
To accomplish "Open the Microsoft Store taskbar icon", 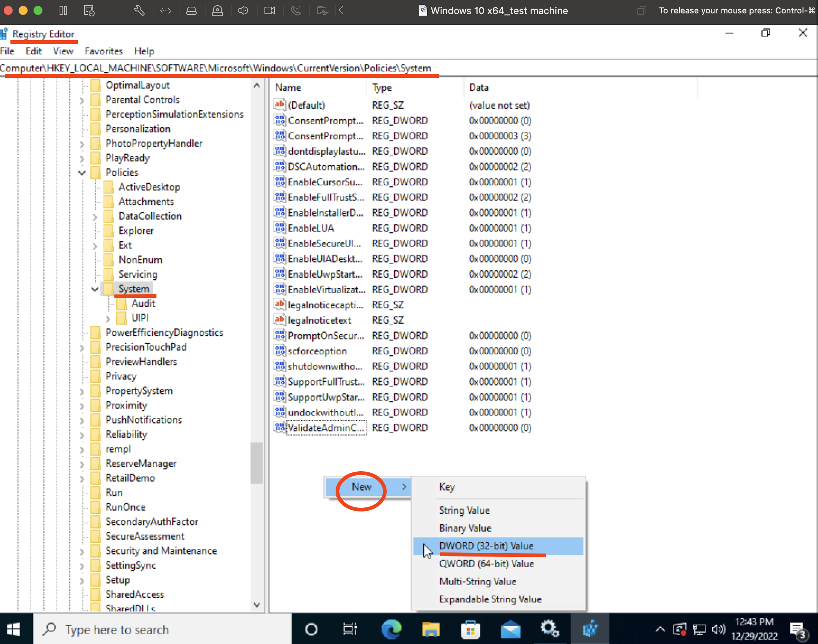I will (470, 629).
